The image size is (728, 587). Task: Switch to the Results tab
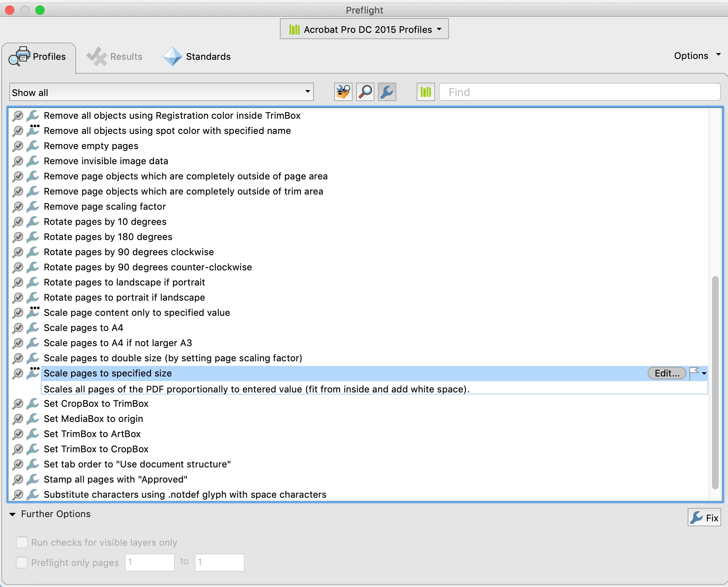point(114,56)
